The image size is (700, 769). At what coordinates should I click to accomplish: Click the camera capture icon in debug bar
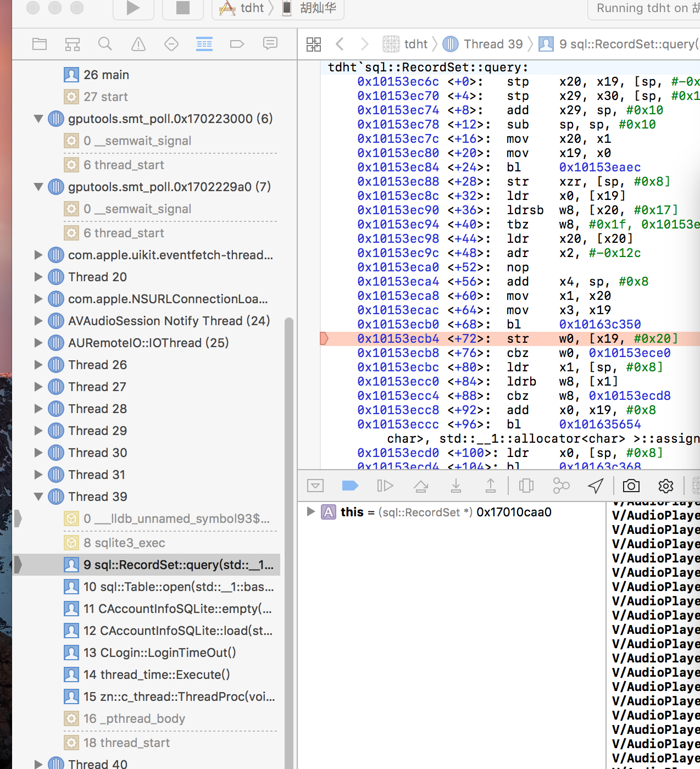[631, 486]
